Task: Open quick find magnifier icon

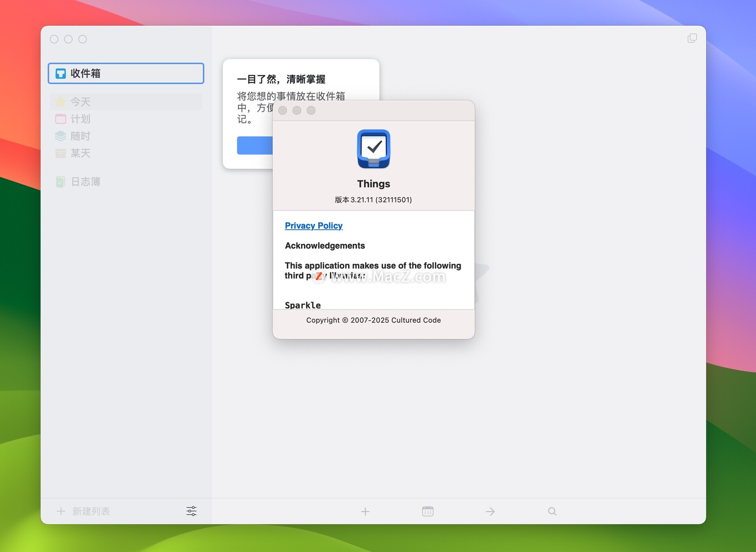Action: tap(552, 511)
